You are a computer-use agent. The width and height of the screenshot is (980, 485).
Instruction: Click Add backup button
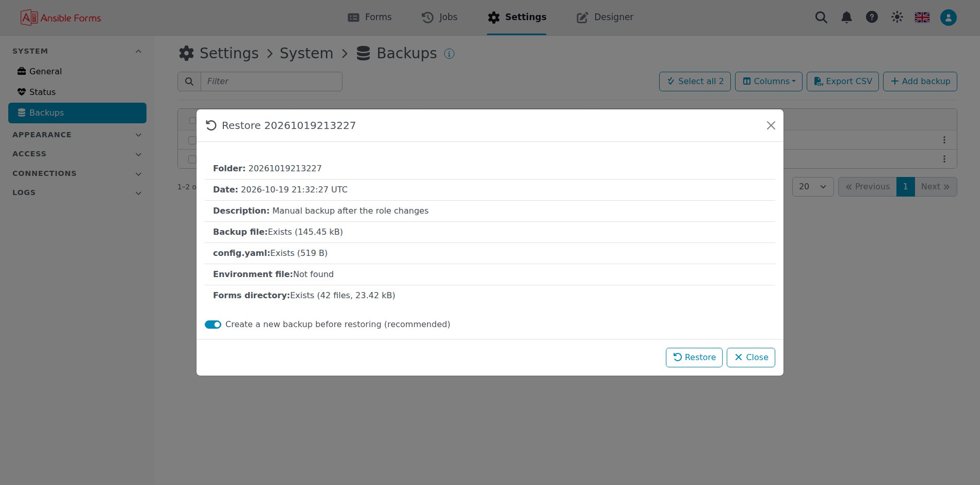tap(920, 82)
